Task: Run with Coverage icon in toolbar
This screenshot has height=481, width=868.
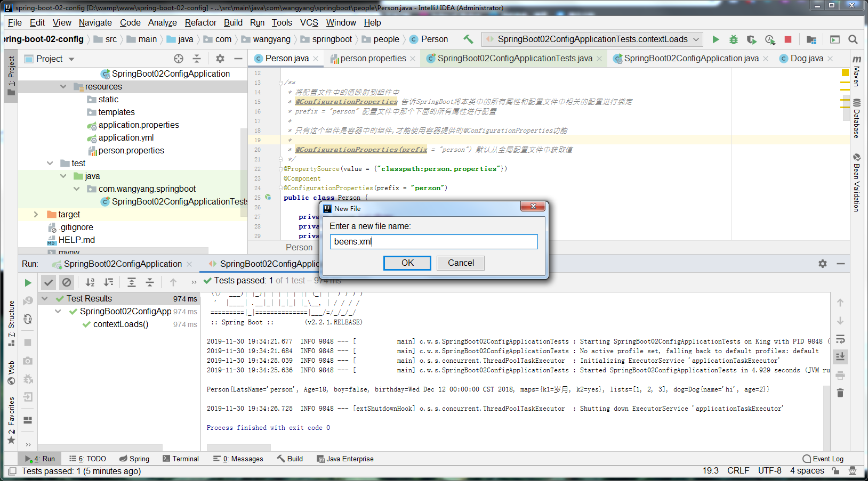Action: coord(751,39)
